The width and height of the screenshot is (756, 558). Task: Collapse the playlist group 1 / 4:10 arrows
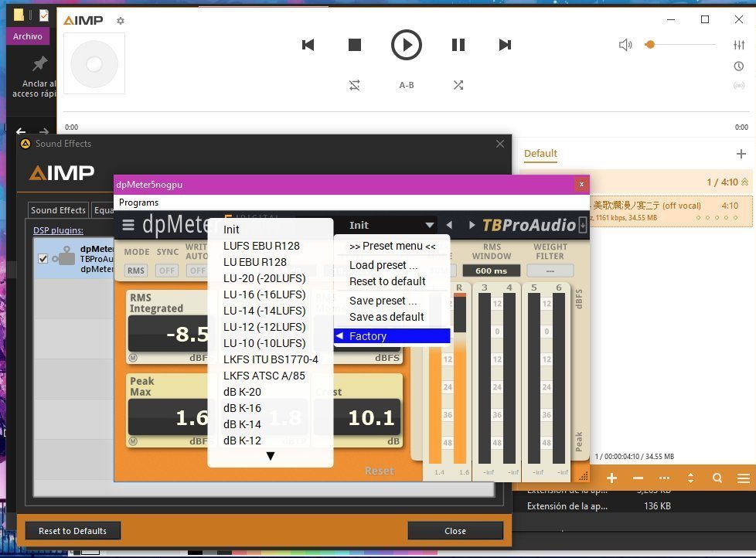[745, 182]
